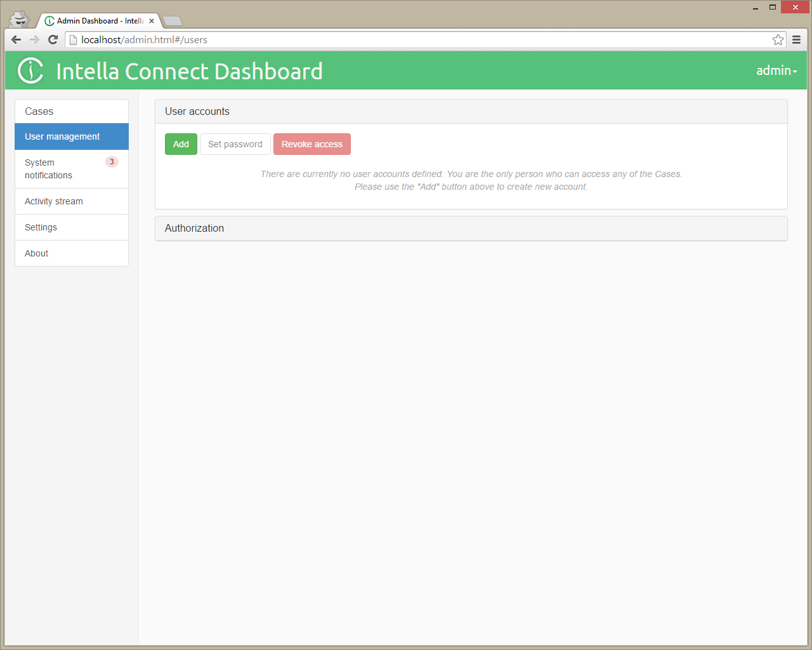Reload the page with refresh icon
This screenshot has width=812, height=650.
click(53, 39)
